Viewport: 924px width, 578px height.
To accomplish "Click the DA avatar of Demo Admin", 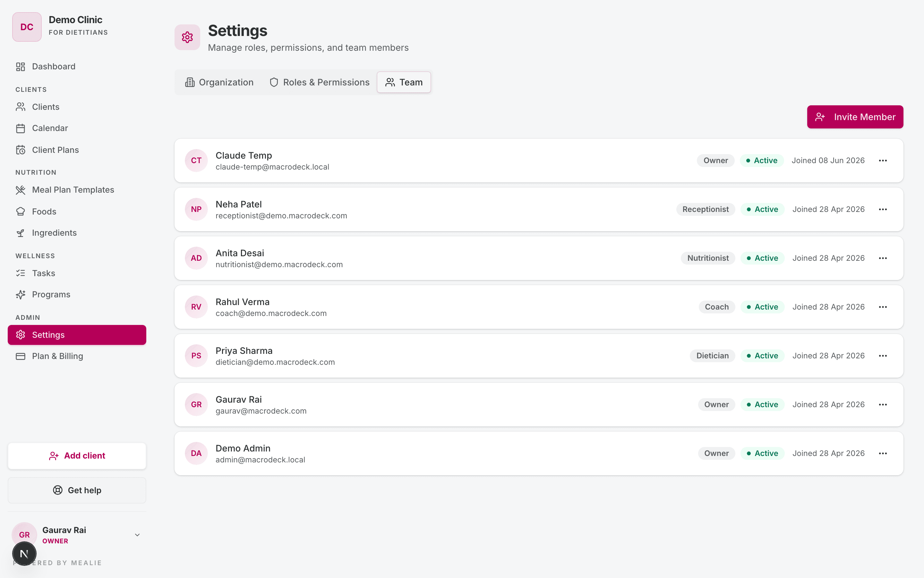I will coord(196,453).
